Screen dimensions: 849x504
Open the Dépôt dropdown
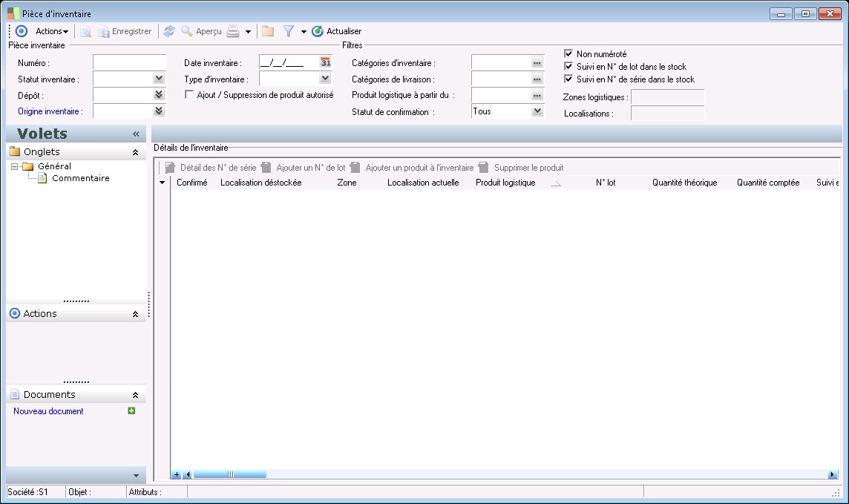(x=159, y=95)
